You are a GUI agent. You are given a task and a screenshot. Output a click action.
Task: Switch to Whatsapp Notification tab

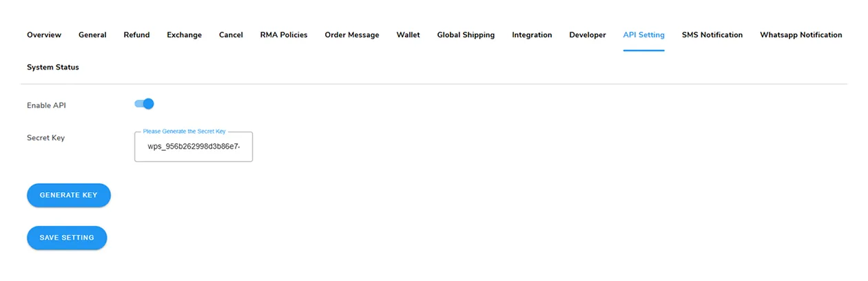point(800,35)
